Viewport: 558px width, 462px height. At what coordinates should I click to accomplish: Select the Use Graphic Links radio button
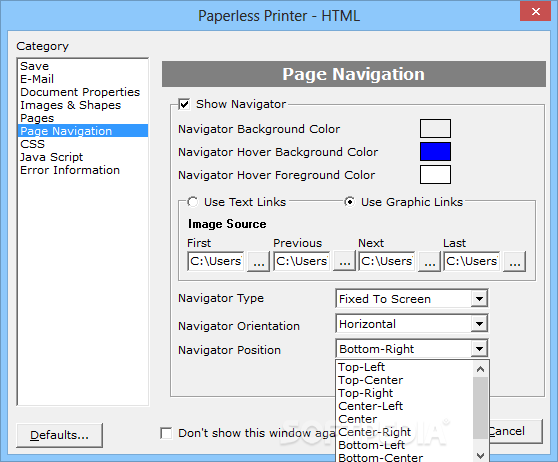pyautogui.click(x=350, y=202)
